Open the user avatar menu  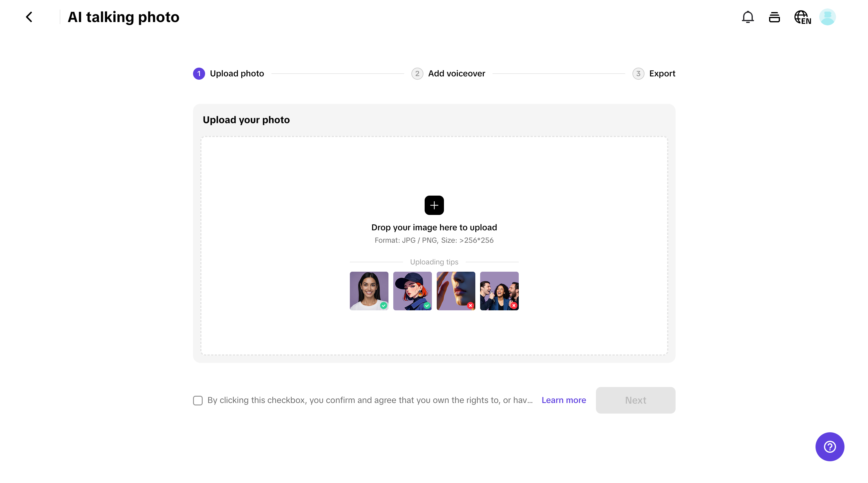click(828, 17)
